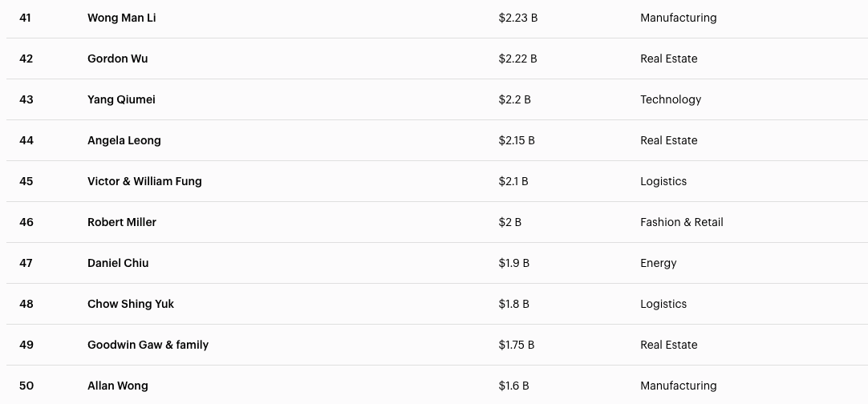Screen dimensions: 868x404
Task: Click the $1.6 B net worth
Action: pyautogui.click(x=513, y=386)
